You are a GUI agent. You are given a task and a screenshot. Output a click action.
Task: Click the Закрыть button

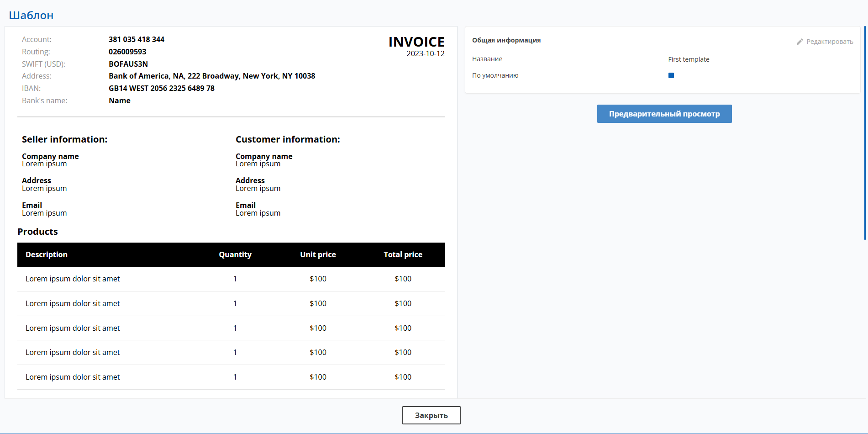tap(431, 415)
